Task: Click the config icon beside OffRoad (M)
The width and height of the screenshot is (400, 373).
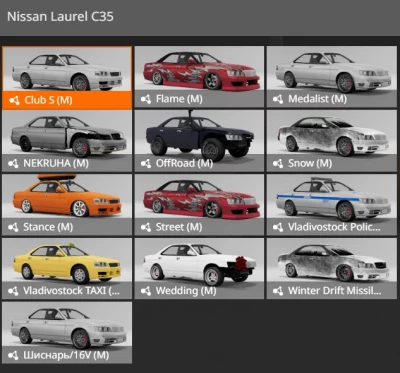Action: click(x=146, y=163)
